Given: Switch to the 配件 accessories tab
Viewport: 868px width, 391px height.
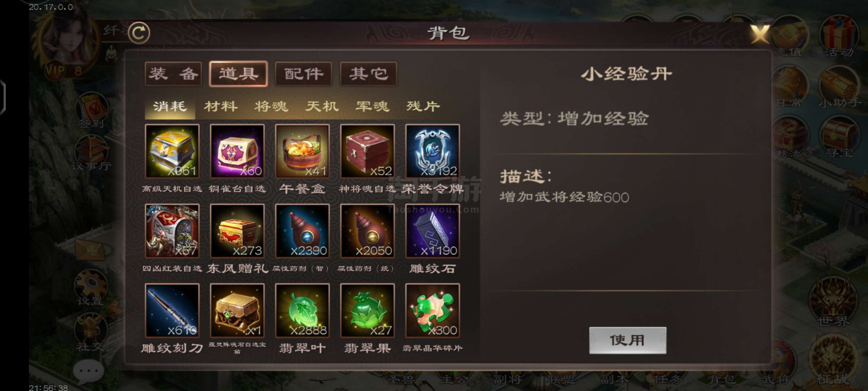Looking at the screenshot, I should point(303,74).
